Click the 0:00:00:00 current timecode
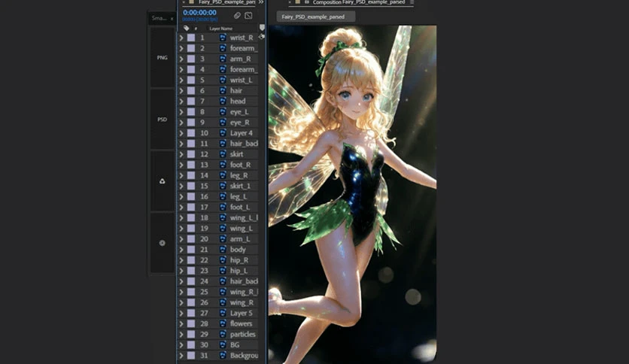The height and width of the screenshot is (364, 629). click(200, 13)
